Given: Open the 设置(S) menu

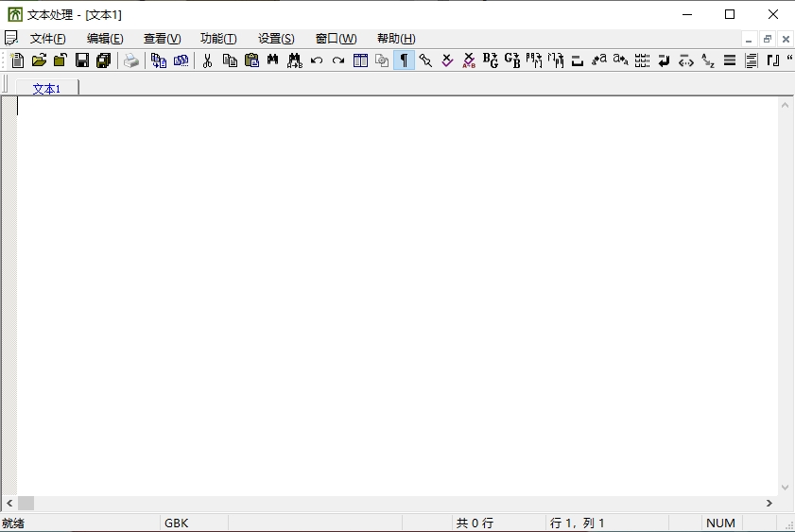Looking at the screenshot, I should tap(276, 39).
